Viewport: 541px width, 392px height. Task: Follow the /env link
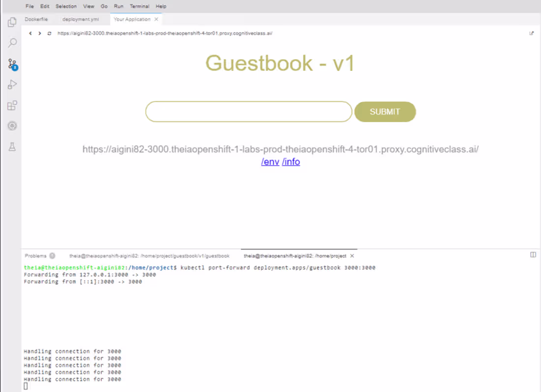270,161
